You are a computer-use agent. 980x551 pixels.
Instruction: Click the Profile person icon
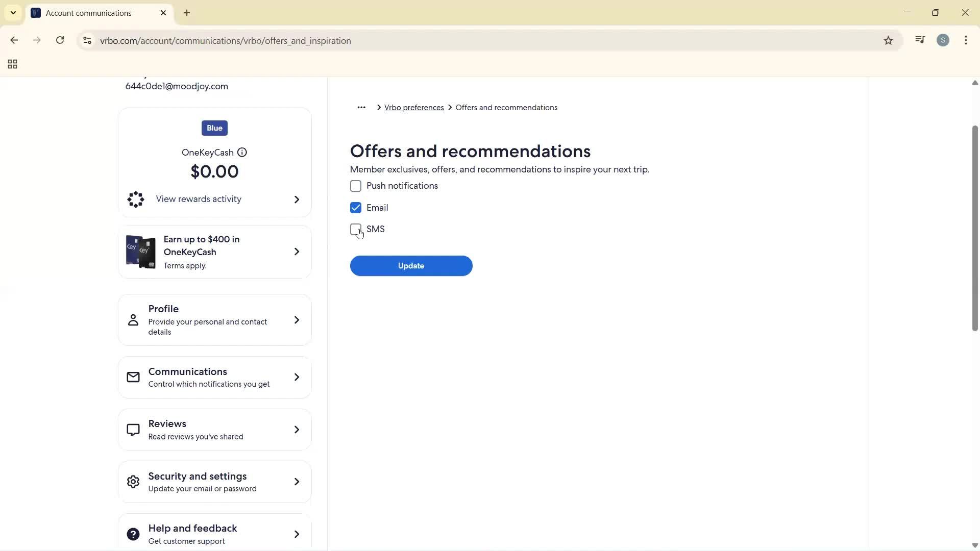pyautogui.click(x=133, y=320)
